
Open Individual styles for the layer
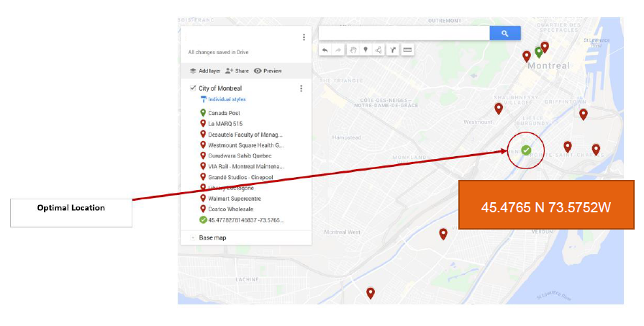tap(223, 99)
